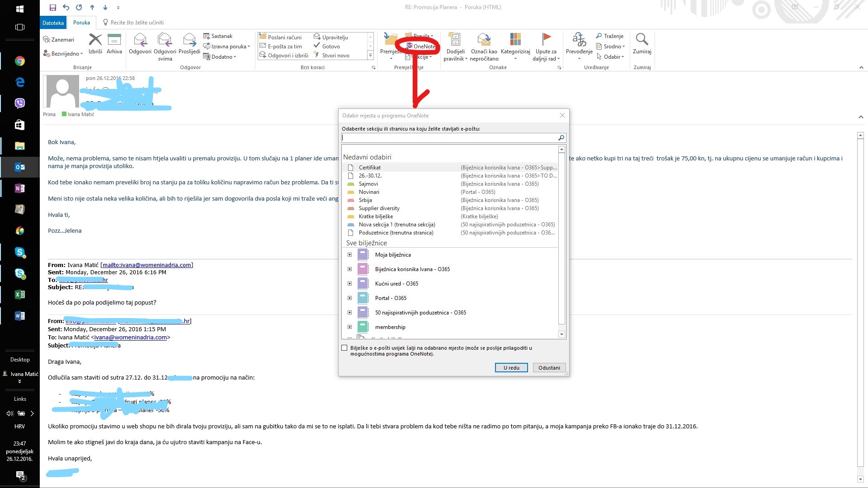Viewport: 868px width, 488px height.
Task: Select Posłani računi quick step
Action: 280,38
